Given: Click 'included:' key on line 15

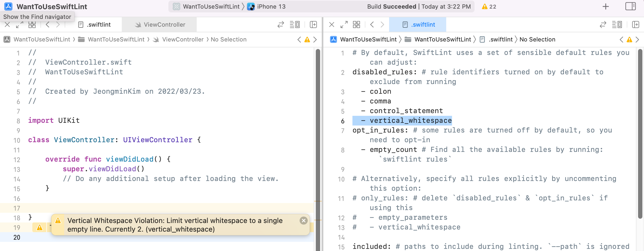Looking at the screenshot, I should click(x=372, y=246).
